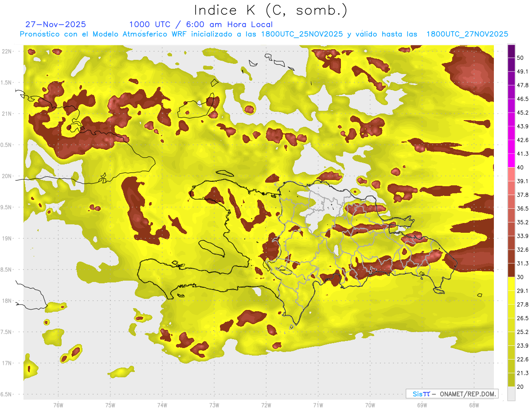This screenshot has width=532, height=411.
Task: Click the '40' value on the color scale
Action: [520, 168]
